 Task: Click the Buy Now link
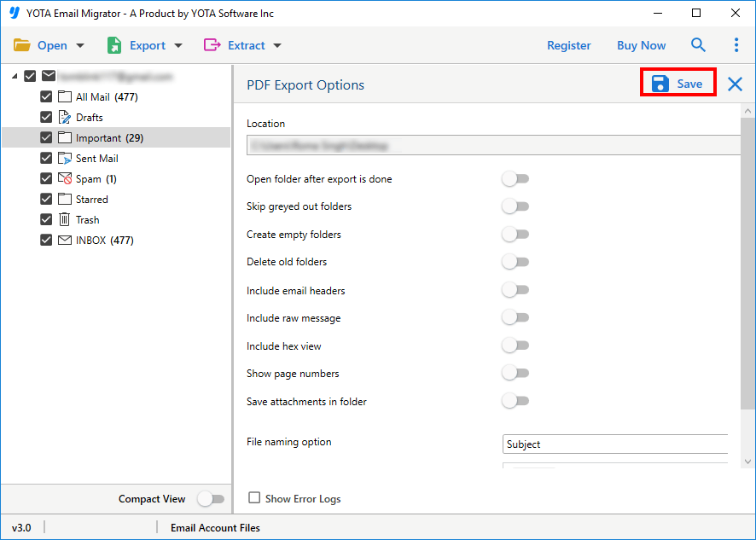[x=642, y=45]
